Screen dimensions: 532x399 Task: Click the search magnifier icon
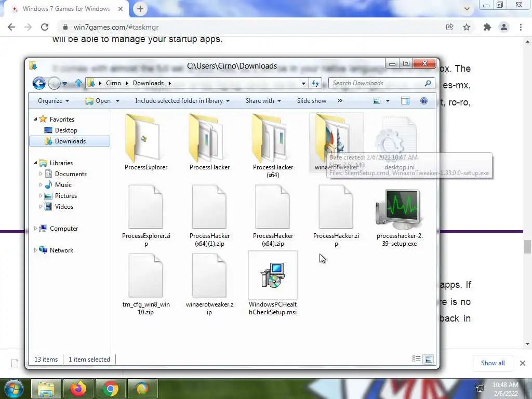coord(428,83)
